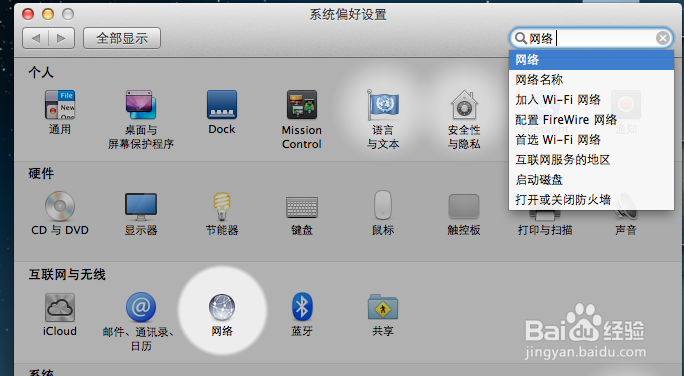Go forward with the right arrow button
Image resolution: width=684 pixels, height=376 pixels.
(x=62, y=38)
